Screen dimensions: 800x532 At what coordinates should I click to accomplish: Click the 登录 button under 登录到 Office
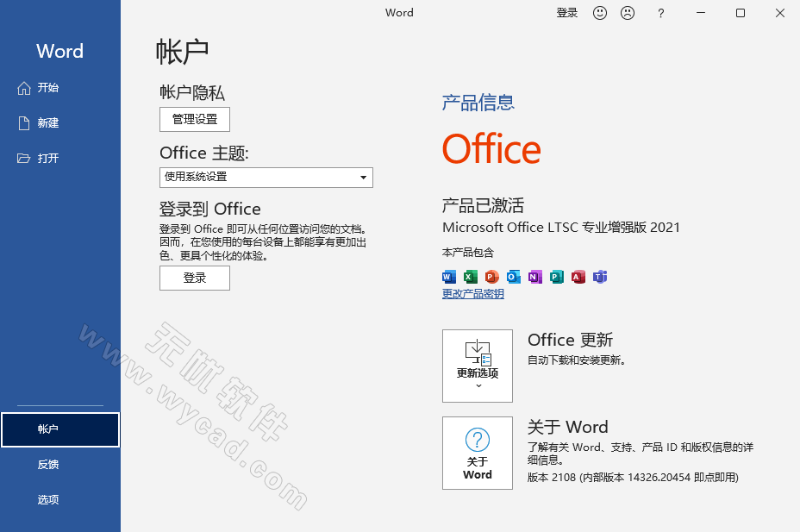click(194, 278)
